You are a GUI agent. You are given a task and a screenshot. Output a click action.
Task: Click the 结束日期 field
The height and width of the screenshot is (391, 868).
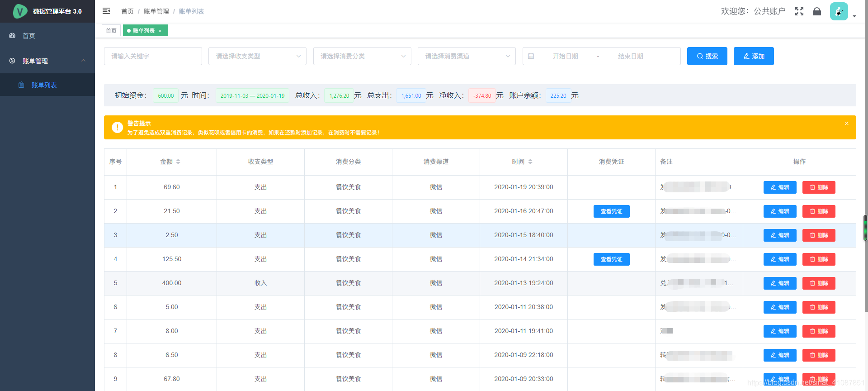click(x=631, y=56)
